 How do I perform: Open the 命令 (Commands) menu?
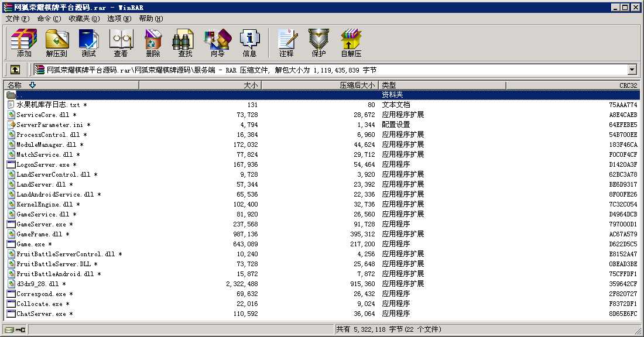pos(49,19)
